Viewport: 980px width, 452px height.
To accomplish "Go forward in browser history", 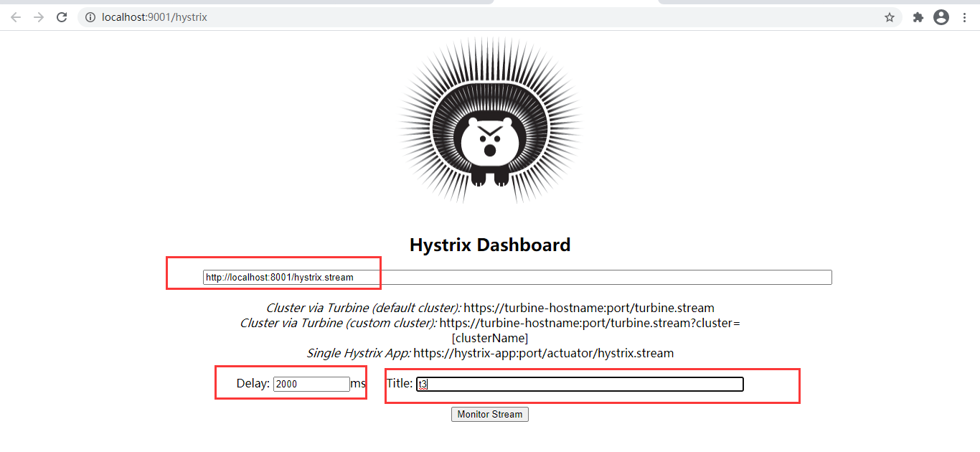I will click(x=39, y=17).
